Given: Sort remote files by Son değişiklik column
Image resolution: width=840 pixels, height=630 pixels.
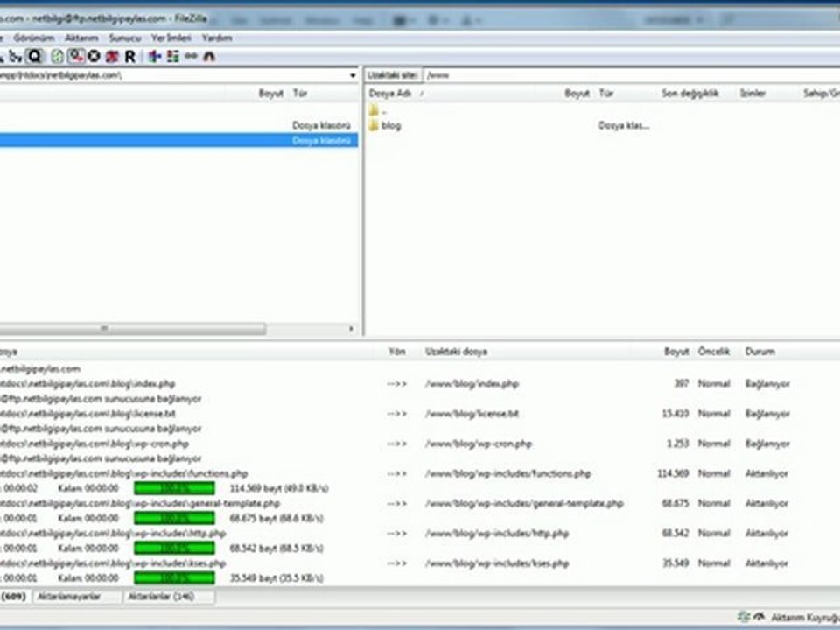Looking at the screenshot, I should 689,94.
